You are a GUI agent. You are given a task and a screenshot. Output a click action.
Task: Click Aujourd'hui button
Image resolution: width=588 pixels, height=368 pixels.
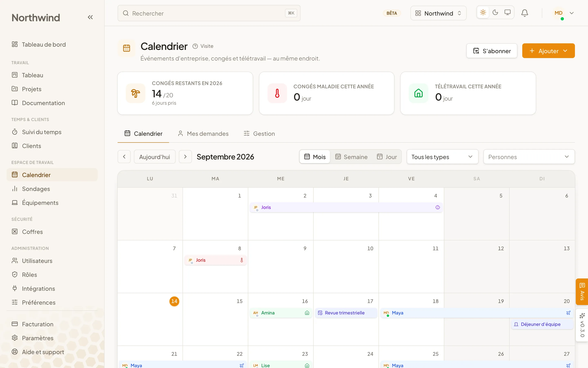(x=155, y=157)
